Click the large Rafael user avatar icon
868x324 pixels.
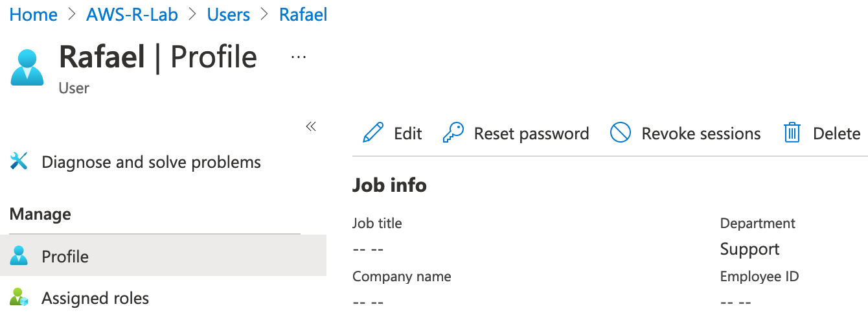pyautogui.click(x=27, y=67)
